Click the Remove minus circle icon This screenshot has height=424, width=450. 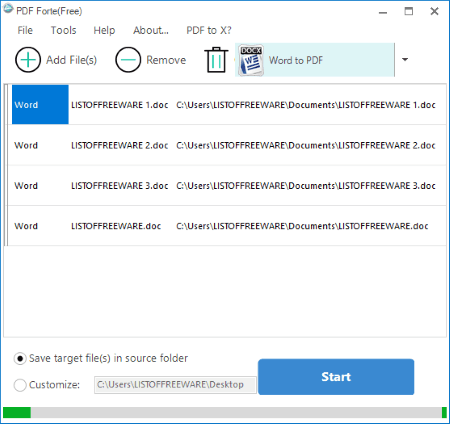(x=128, y=60)
